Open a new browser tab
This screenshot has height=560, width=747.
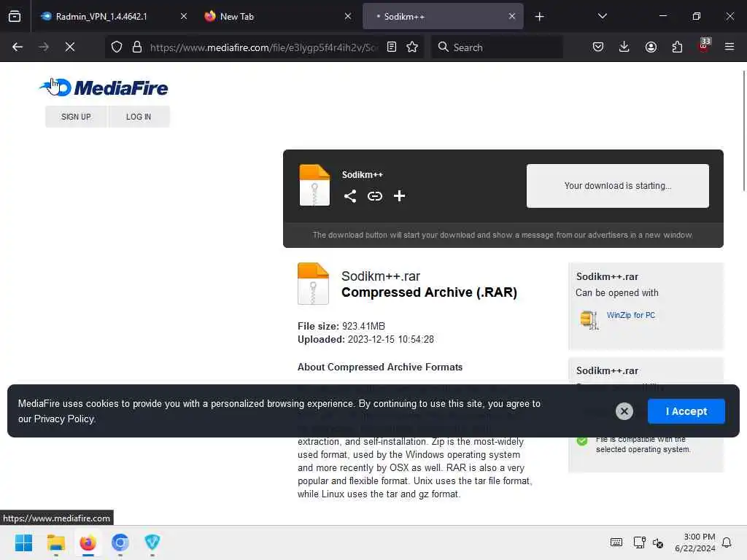(539, 17)
